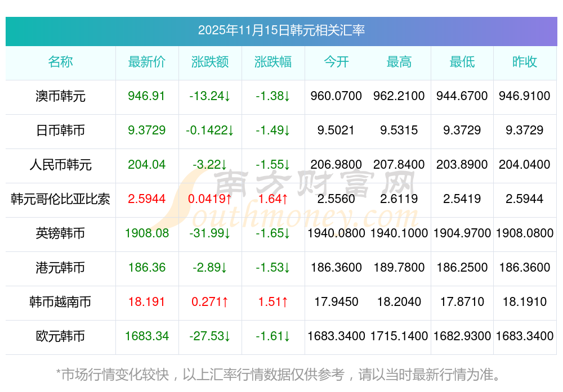
Task: Select the 名称 column header
Action: 60,62
